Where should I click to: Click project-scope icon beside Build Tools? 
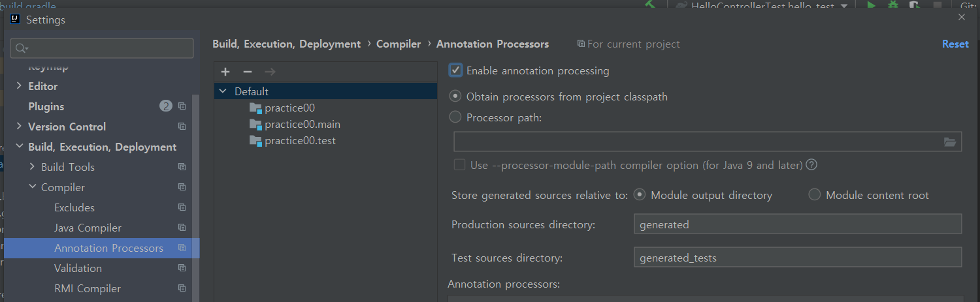(182, 167)
